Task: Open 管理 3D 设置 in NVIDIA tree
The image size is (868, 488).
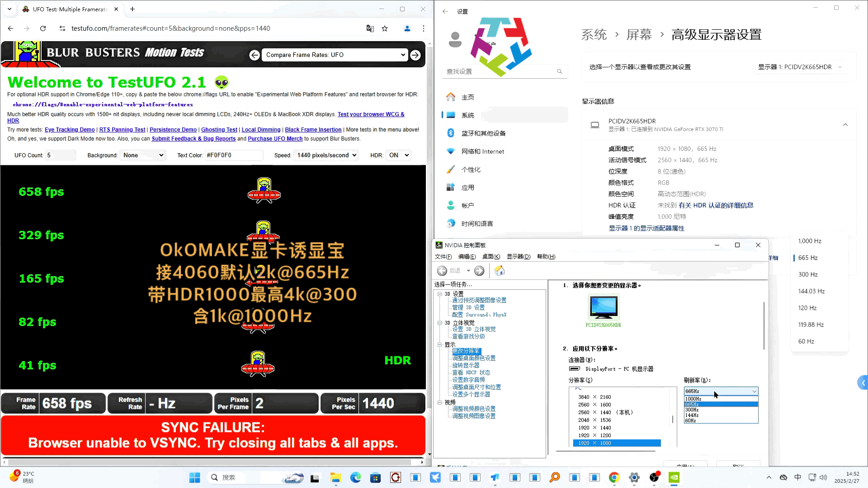Action: tap(468, 308)
